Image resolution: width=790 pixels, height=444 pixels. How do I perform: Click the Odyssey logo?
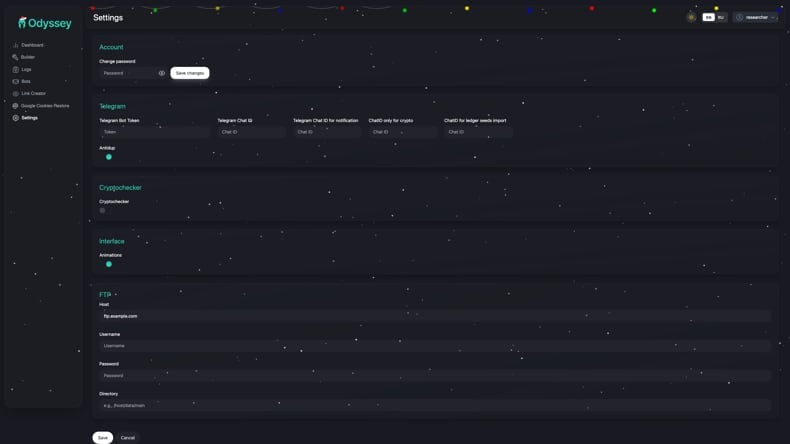[x=44, y=23]
